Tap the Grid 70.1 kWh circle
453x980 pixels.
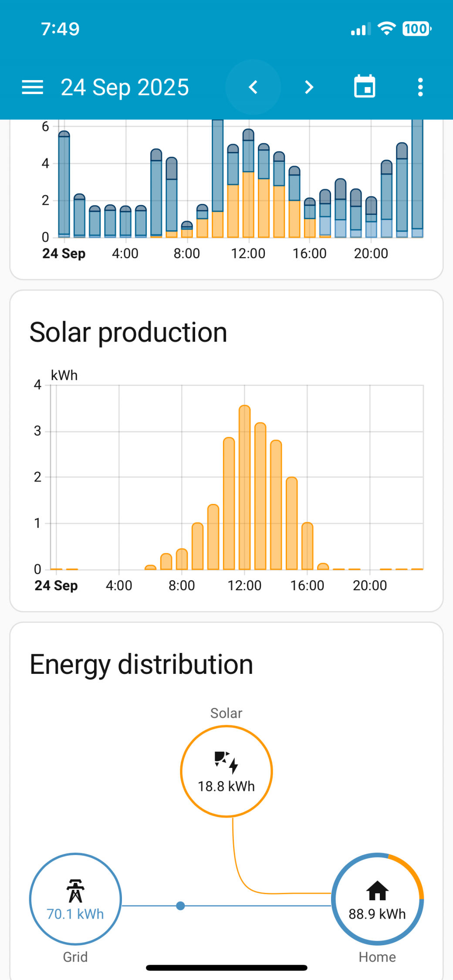(75, 899)
